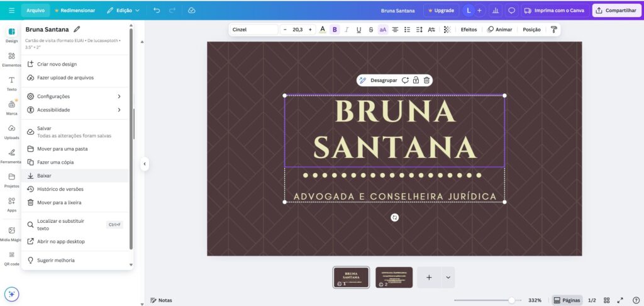Select Mover para a lixeira
Image resolution: width=644 pixels, height=306 pixels.
click(x=75, y=202)
